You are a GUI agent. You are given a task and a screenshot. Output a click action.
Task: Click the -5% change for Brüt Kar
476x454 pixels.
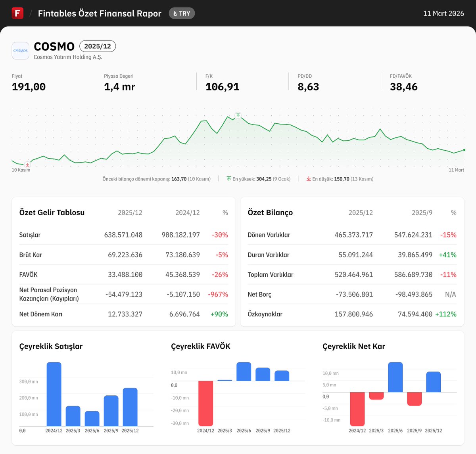tap(222, 255)
